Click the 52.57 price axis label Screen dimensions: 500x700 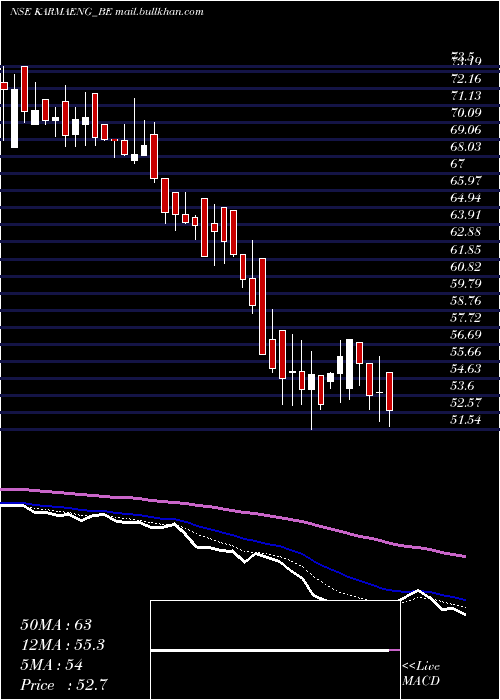[x=467, y=402]
